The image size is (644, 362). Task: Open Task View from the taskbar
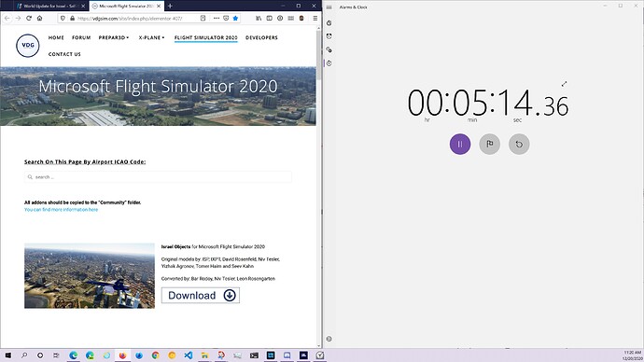pyautogui.click(x=56, y=355)
